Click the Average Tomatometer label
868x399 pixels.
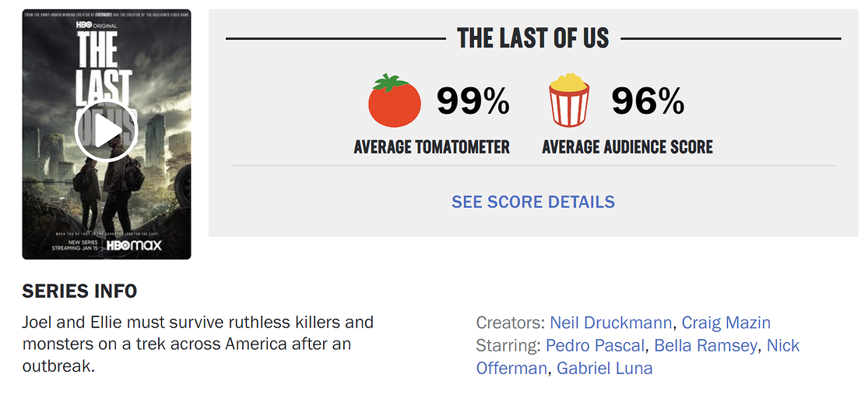click(x=431, y=147)
